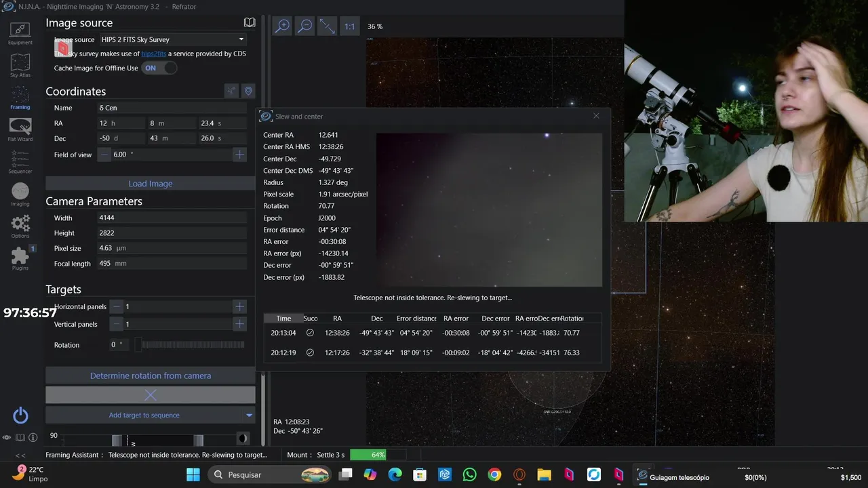
Task: Go to the Imaging section
Action: coord(20,195)
